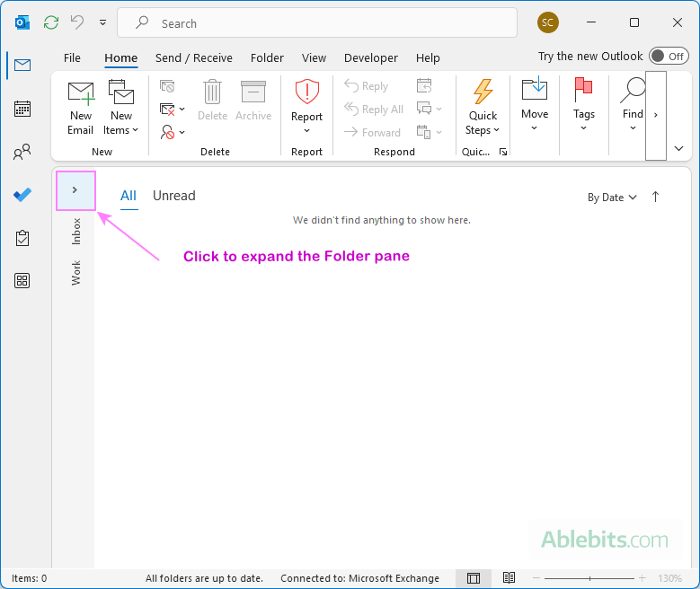Click zoom out minus button
Image resolution: width=700 pixels, height=589 pixels.
click(x=536, y=578)
